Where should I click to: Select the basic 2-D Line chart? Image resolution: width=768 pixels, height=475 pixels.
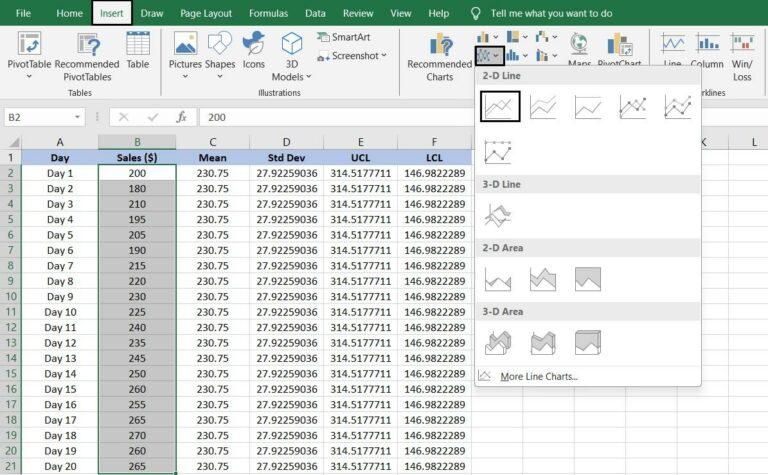tap(500, 106)
